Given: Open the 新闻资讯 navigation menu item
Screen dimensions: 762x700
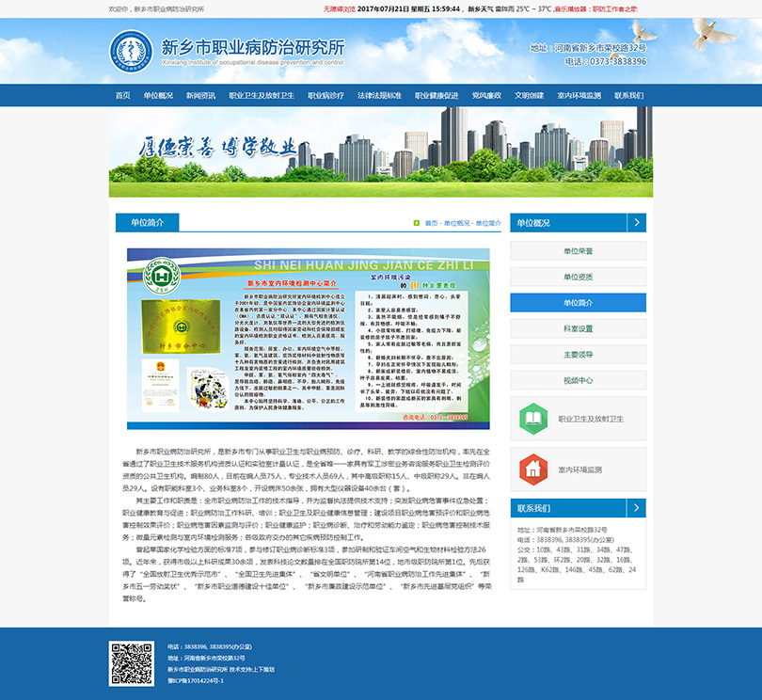Looking at the screenshot, I should click(200, 96).
